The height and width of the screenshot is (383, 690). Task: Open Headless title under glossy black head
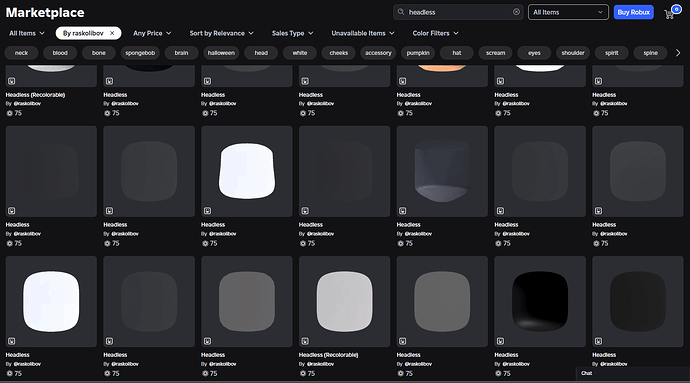coord(506,355)
